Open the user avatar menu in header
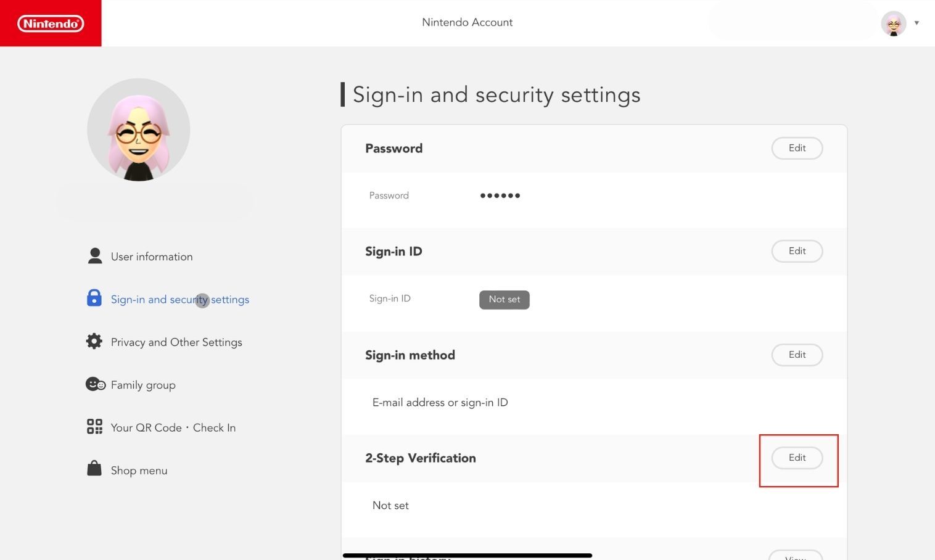 pyautogui.click(x=893, y=23)
